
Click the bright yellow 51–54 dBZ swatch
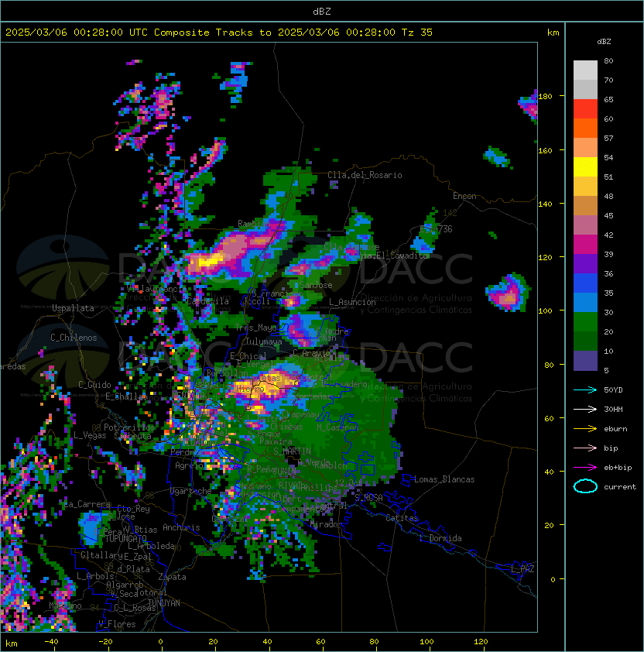coord(585,166)
